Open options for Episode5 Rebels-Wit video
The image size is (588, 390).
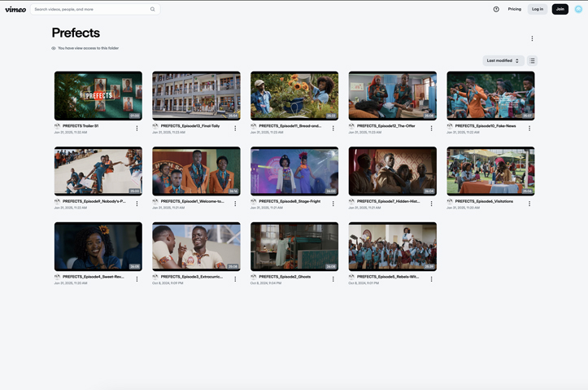click(x=431, y=279)
